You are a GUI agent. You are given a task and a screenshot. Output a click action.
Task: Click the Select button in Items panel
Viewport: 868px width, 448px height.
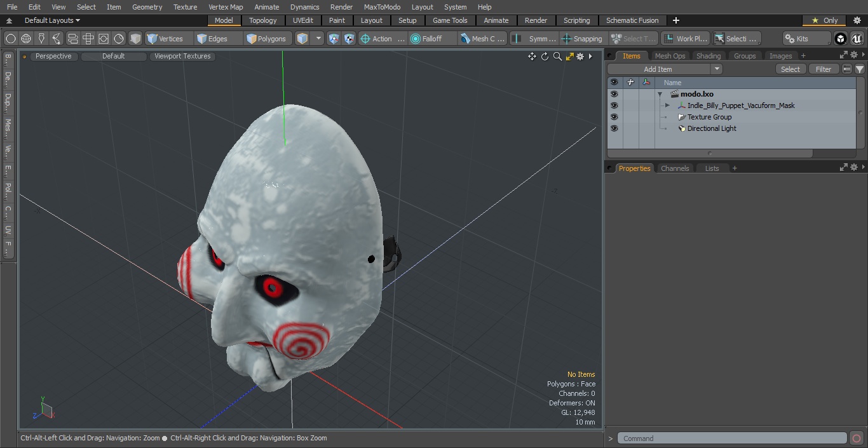pos(790,69)
